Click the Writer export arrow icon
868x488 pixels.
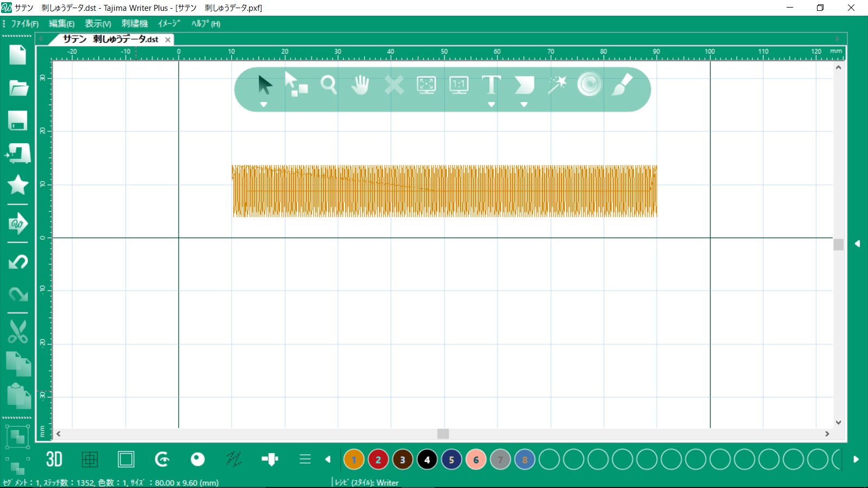(x=18, y=223)
